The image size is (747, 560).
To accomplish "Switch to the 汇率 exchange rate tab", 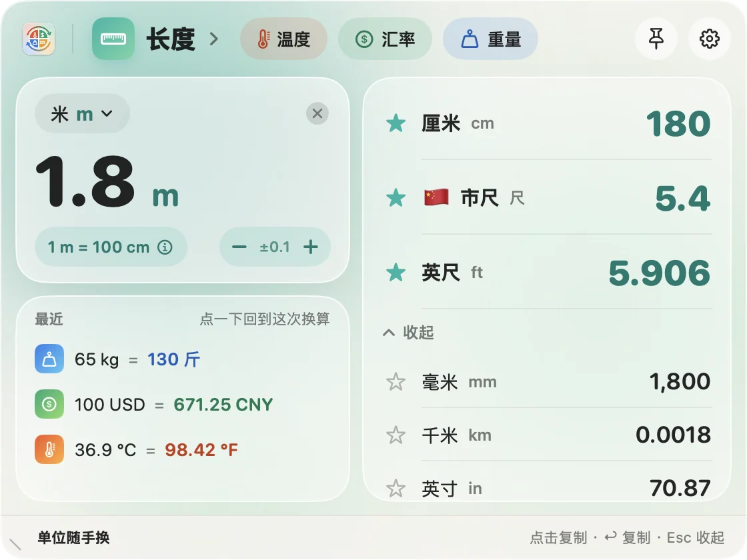I will 386,39.
